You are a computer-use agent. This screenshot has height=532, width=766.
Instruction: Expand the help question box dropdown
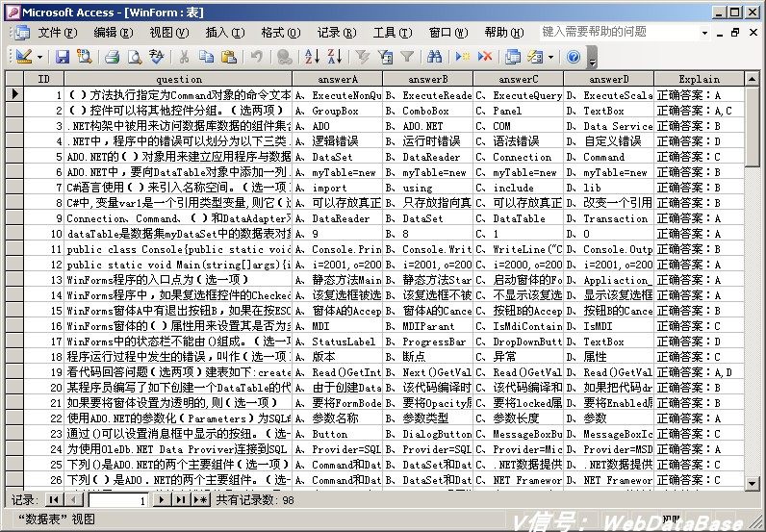pos(704,33)
